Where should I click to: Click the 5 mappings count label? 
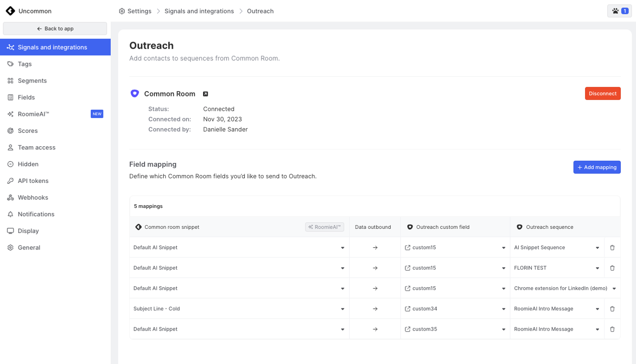[x=148, y=206]
